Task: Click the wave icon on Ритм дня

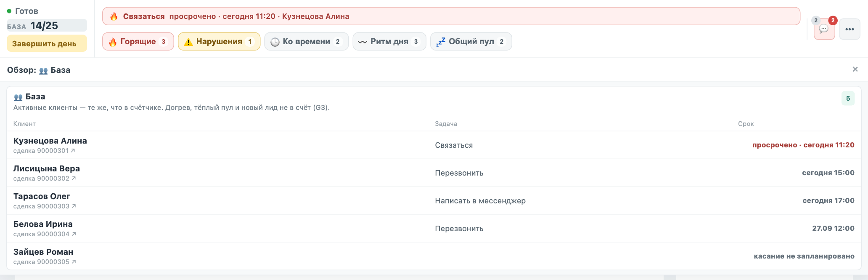Action: (363, 42)
